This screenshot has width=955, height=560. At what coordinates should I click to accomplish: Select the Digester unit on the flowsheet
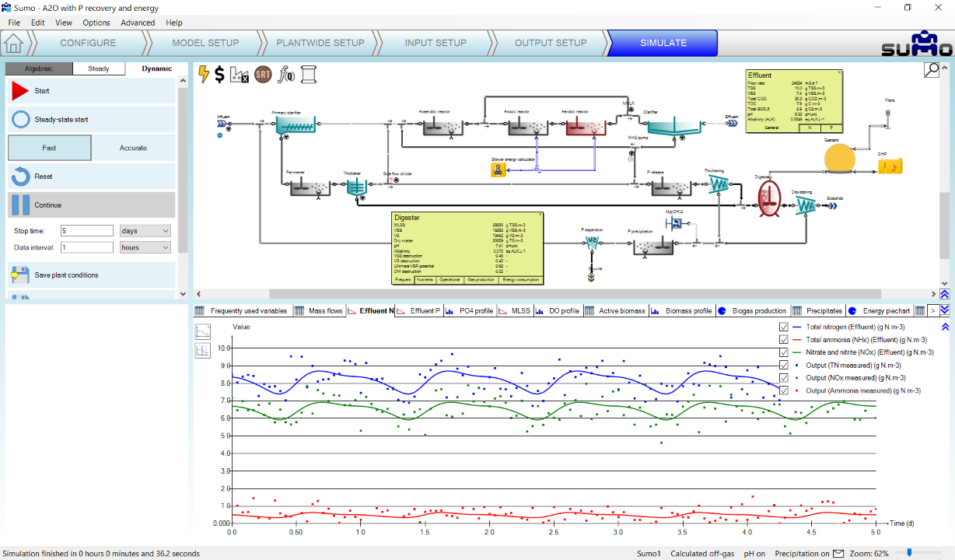pyautogui.click(x=768, y=198)
